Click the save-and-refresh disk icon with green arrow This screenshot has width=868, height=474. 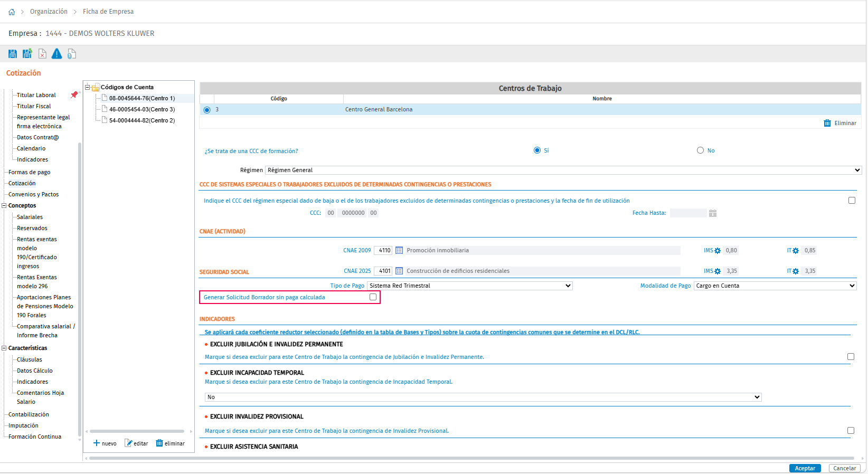coord(27,54)
